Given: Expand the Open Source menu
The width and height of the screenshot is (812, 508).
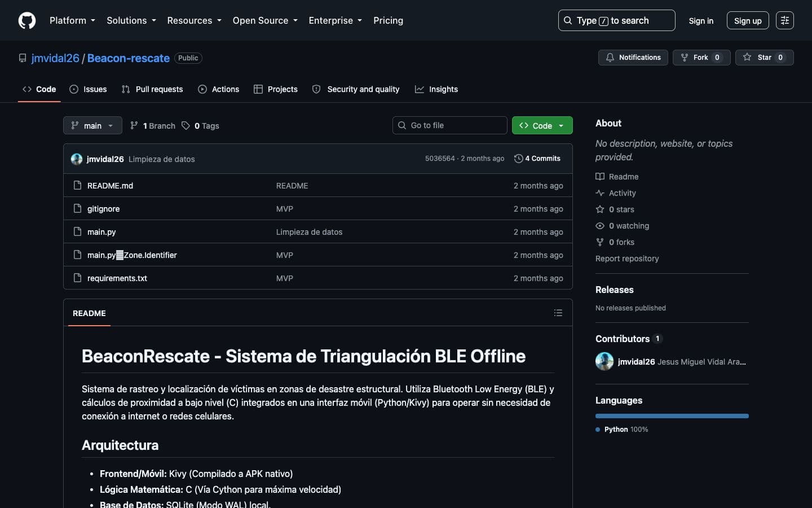Looking at the screenshot, I should (x=265, y=20).
